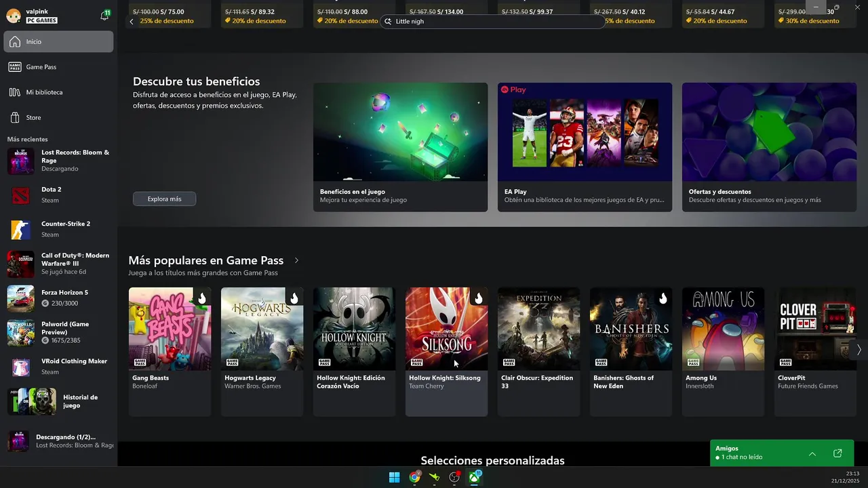Viewport: 868px width, 488px height.
Task: Show next popular Game Pass titles arrow
Action: coord(859,350)
